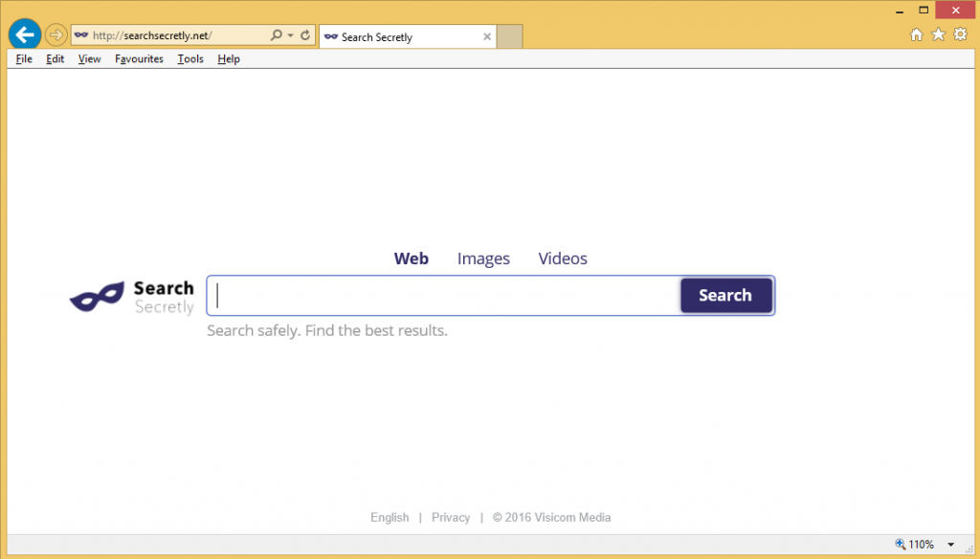Open the Home page icon
Screen dimensions: 980x559
(916, 35)
